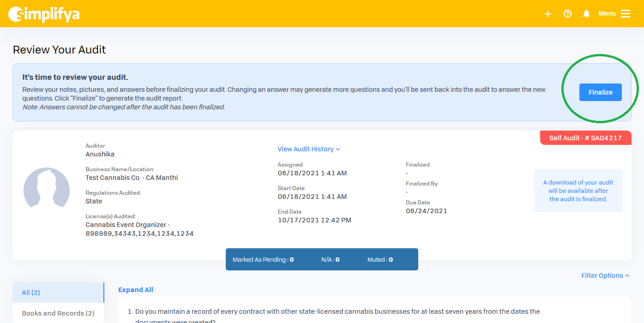Viewport: 644px width, 323px height.
Task: Open help via question mark icon
Action: click(x=568, y=14)
